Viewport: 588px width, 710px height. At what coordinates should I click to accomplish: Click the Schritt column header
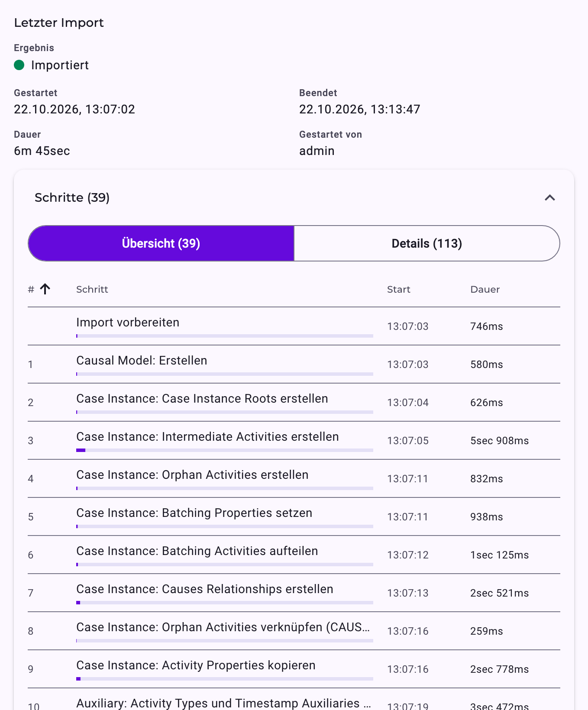(92, 289)
